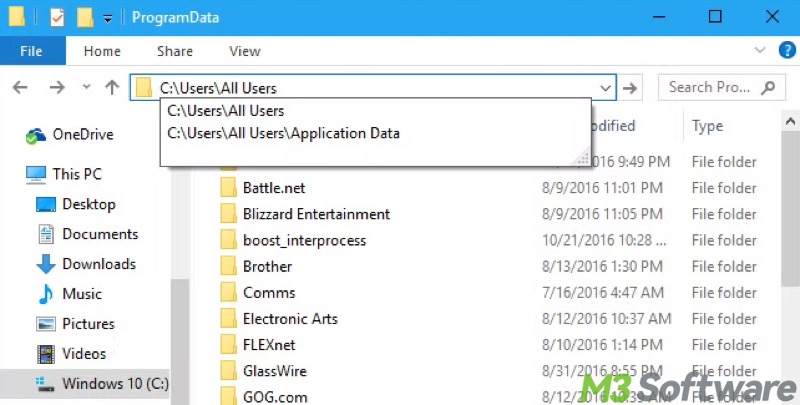Viewport: 800px width, 405px height.
Task: Switch to the View ribbon tab
Action: (x=244, y=51)
